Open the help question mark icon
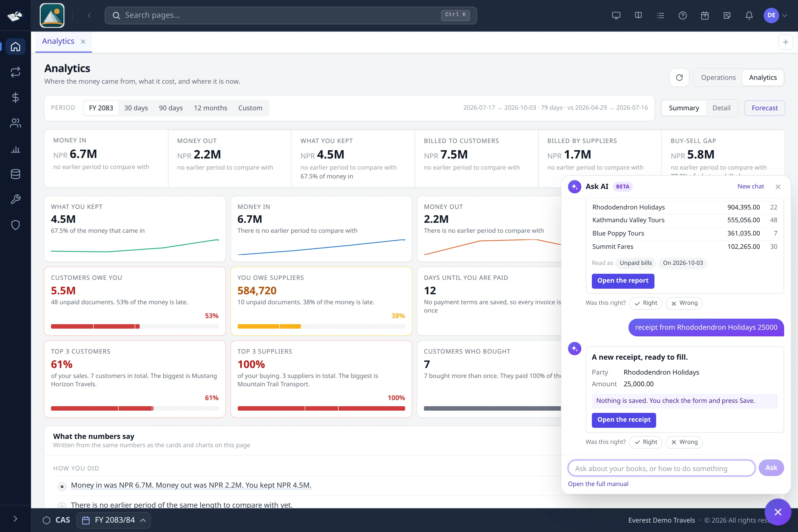The height and width of the screenshot is (532, 798). (x=682, y=15)
